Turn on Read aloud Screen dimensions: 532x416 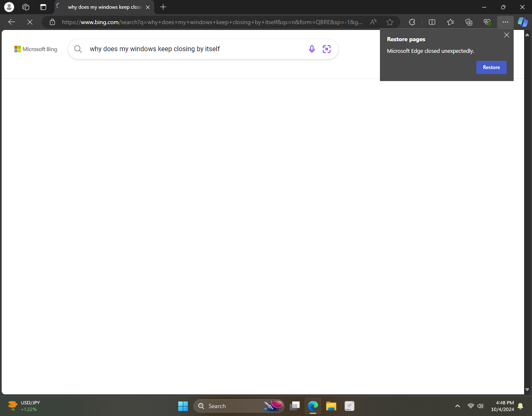[x=374, y=22]
